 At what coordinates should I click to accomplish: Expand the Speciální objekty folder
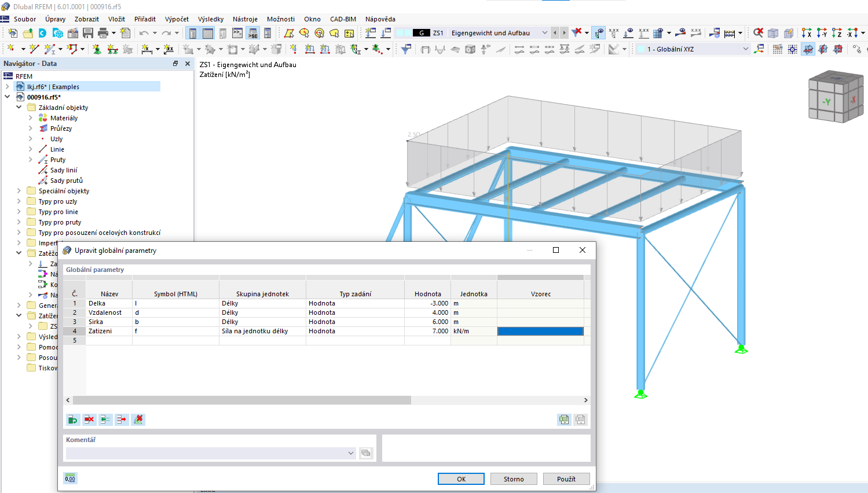pos(19,191)
